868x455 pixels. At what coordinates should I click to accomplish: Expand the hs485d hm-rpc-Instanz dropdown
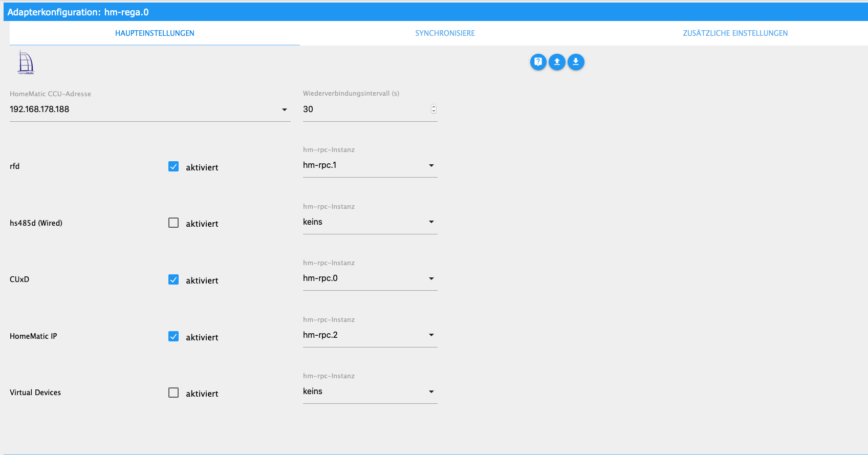(x=370, y=222)
